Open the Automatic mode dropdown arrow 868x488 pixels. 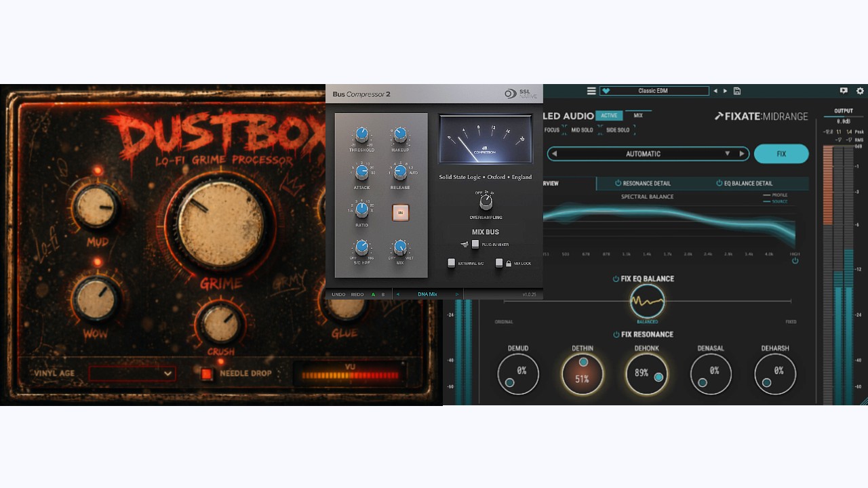pyautogui.click(x=728, y=154)
